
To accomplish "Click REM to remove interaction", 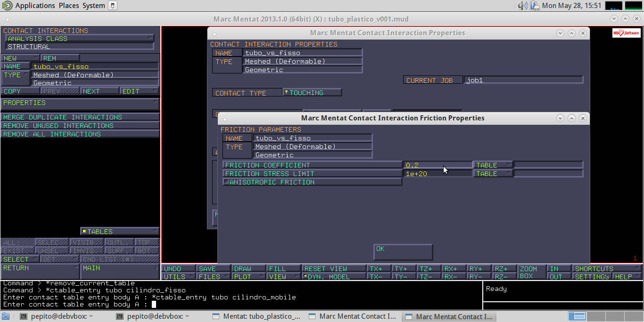I will point(60,58).
